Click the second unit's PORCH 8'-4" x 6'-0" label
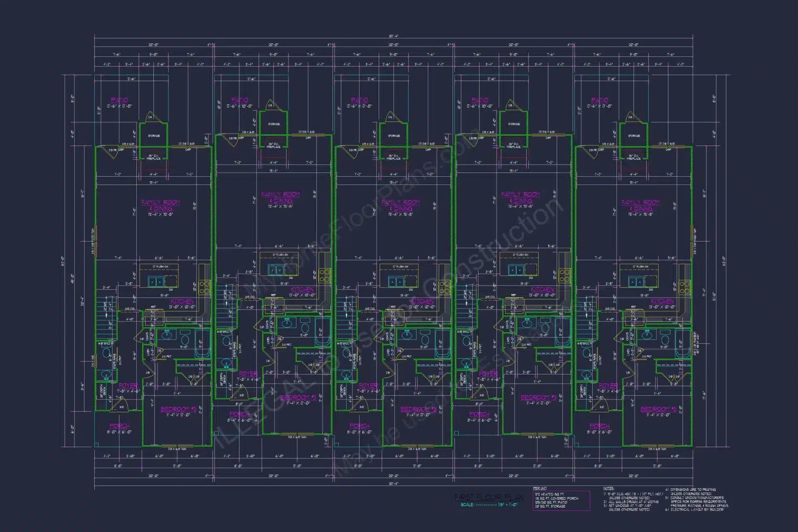This screenshot has width=798, height=532. pos(239,417)
